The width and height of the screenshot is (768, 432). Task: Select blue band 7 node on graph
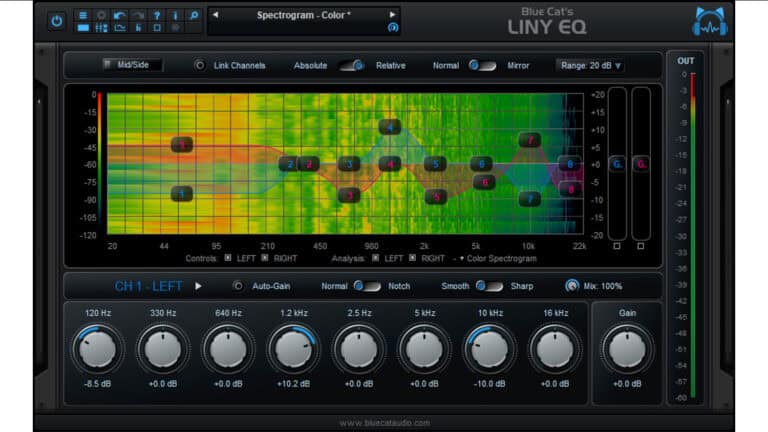[x=529, y=198]
